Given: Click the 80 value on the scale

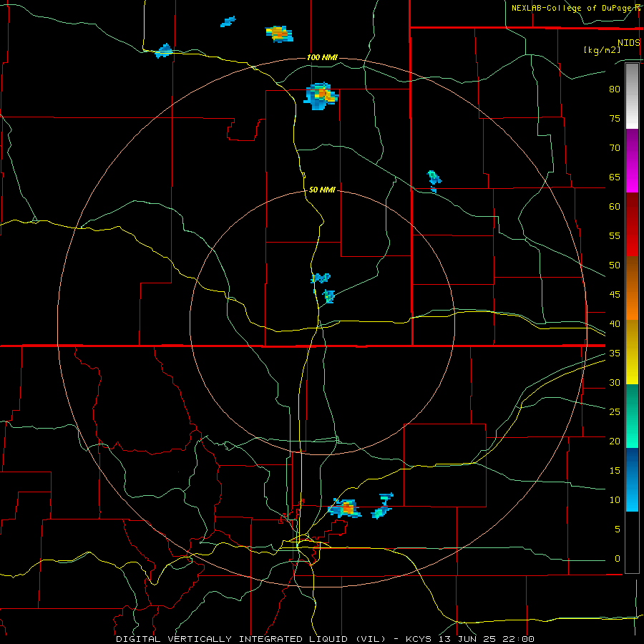Looking at the screenshot, I should 615,89.
